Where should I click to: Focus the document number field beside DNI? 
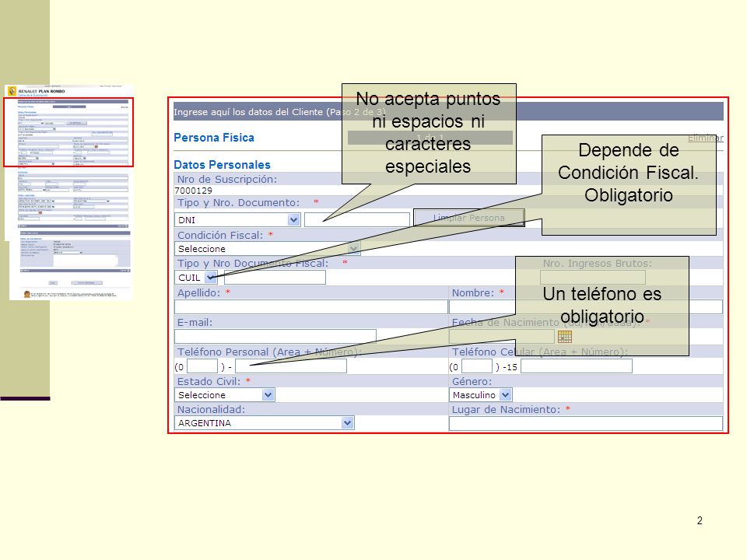pos(357,219)
